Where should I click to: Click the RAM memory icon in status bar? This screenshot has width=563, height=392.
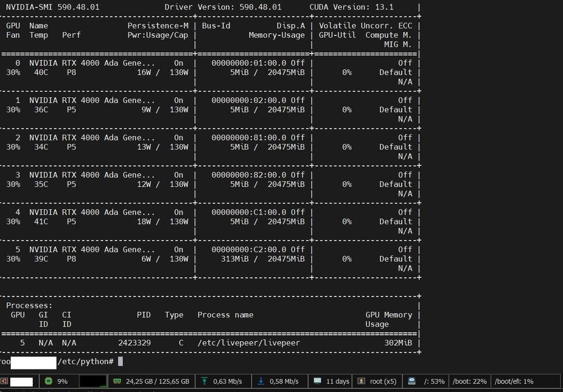117,381
